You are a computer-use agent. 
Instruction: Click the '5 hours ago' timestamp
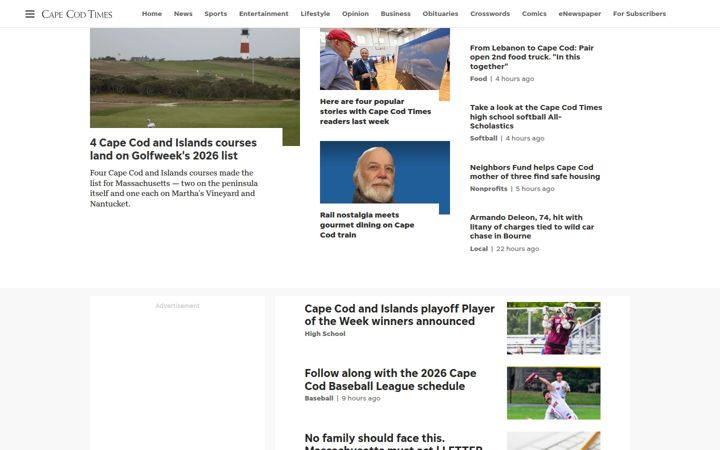point(535,189)
